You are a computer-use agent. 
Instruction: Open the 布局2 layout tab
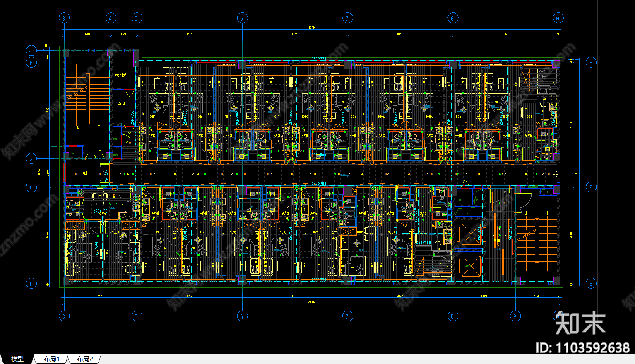tap(85, 359)
